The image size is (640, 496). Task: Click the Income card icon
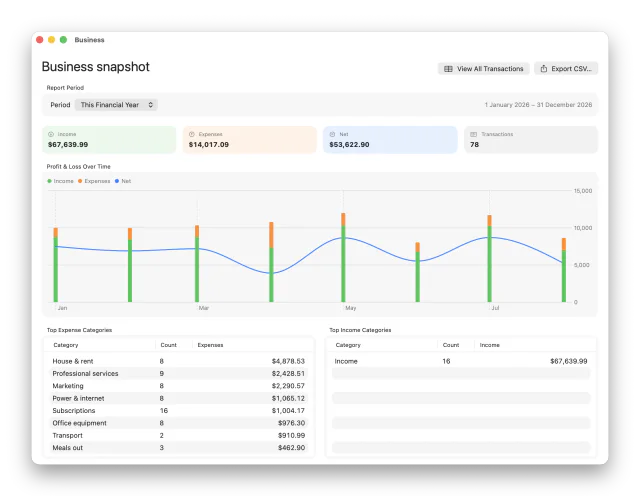tap(51, 134)
